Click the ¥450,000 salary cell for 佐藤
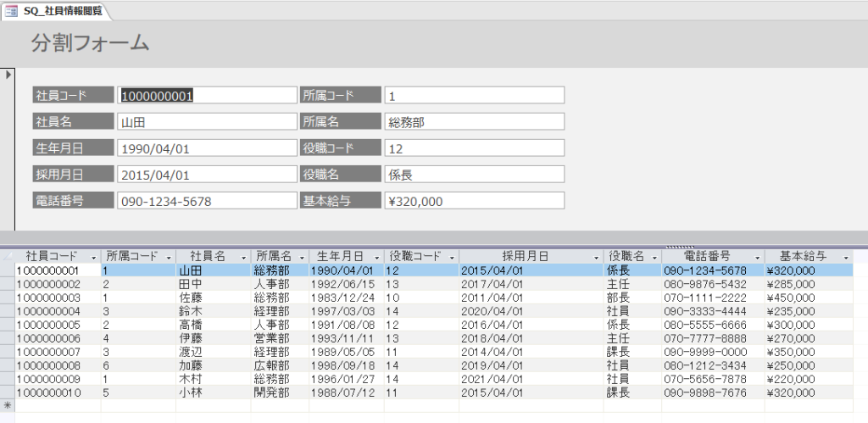 click(807, 298)
